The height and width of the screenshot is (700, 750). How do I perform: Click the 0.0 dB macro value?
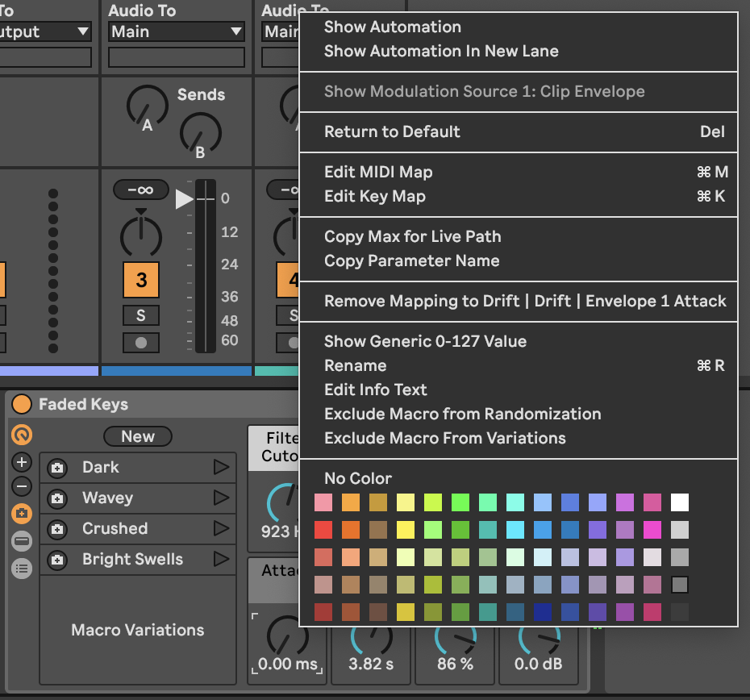(x=538, y=665)
